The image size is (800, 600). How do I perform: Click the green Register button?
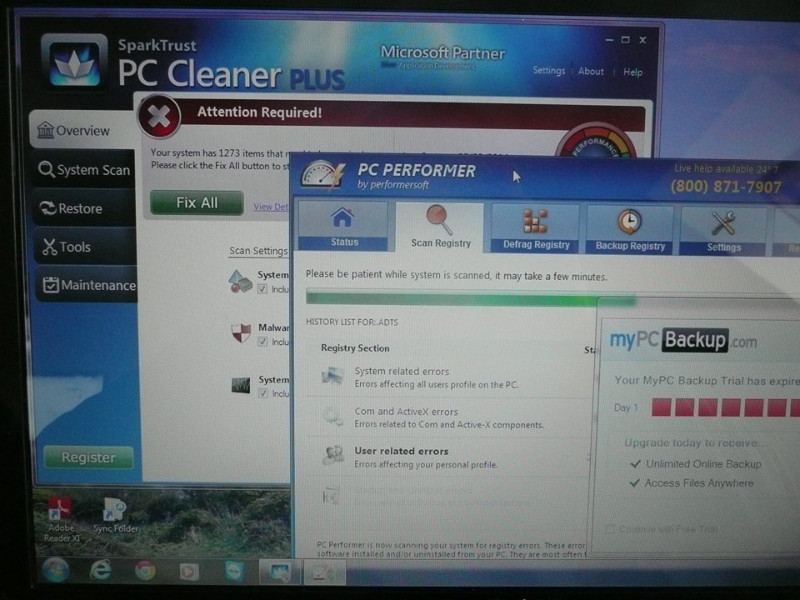(88, 457)
